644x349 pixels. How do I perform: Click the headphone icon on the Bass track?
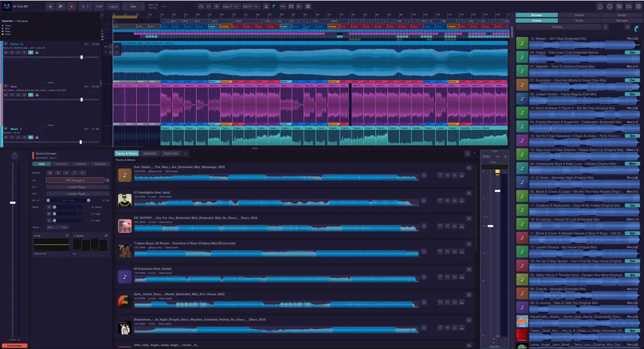click(37, 95)
